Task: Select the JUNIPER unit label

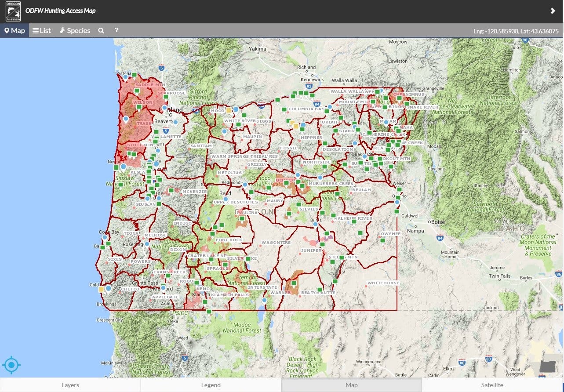Action: [311, 250]
